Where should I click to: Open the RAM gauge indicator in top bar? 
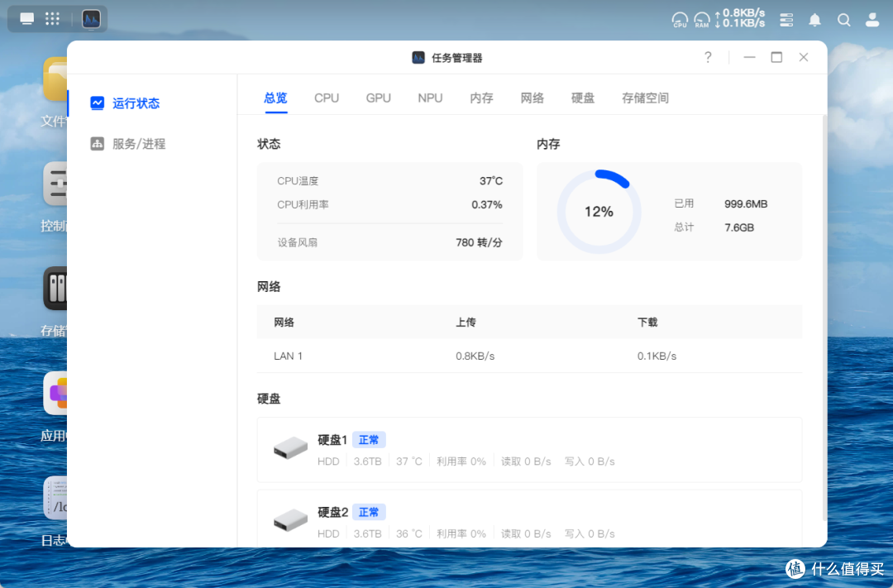click(702, 20)
